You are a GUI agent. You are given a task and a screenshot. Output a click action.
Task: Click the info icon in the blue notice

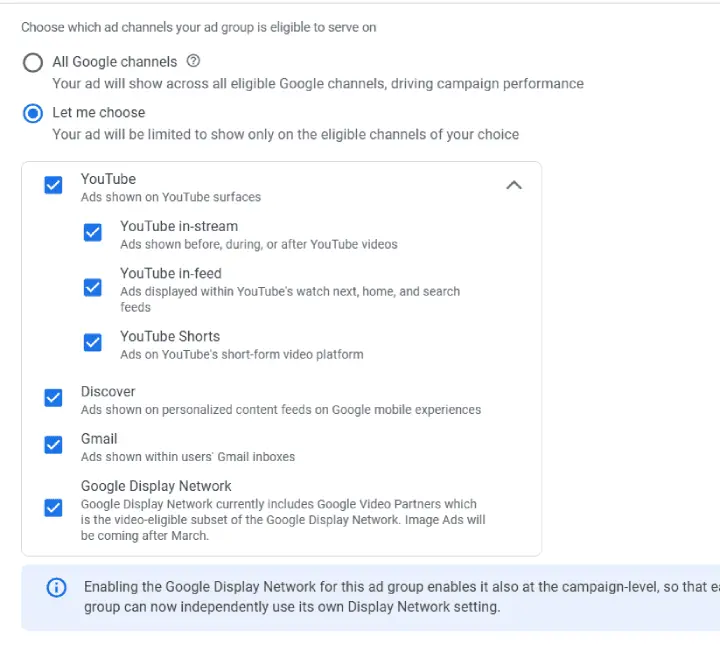tap(57, 588)
